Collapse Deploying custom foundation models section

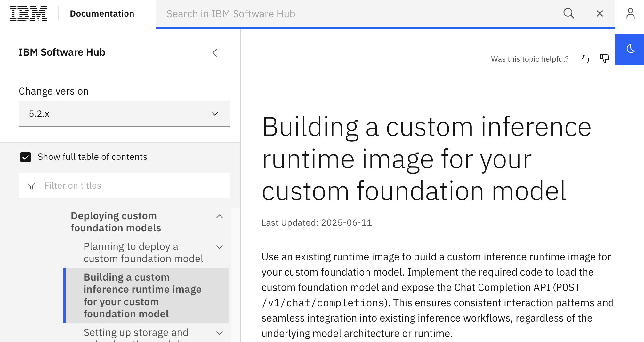[220, 217]
